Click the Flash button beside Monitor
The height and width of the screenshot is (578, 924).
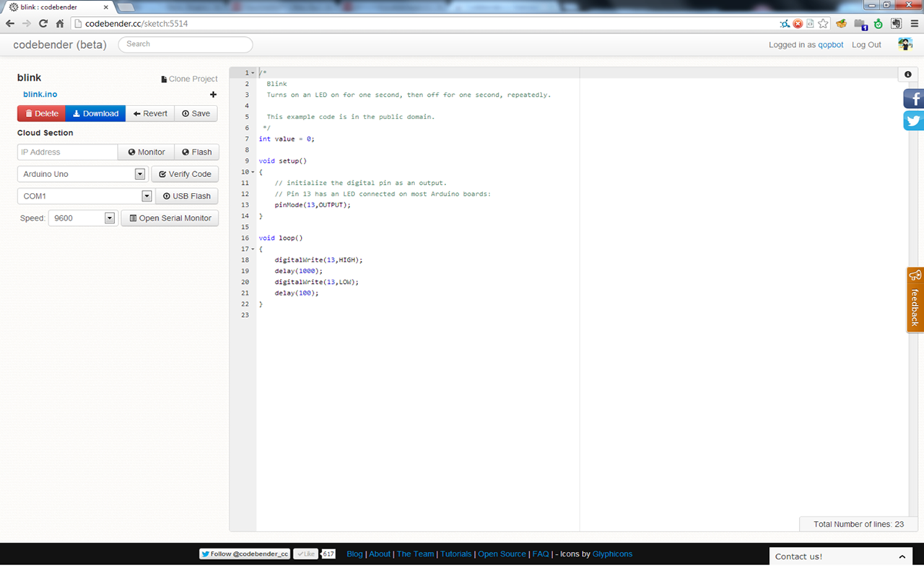[x=196, y=152]
